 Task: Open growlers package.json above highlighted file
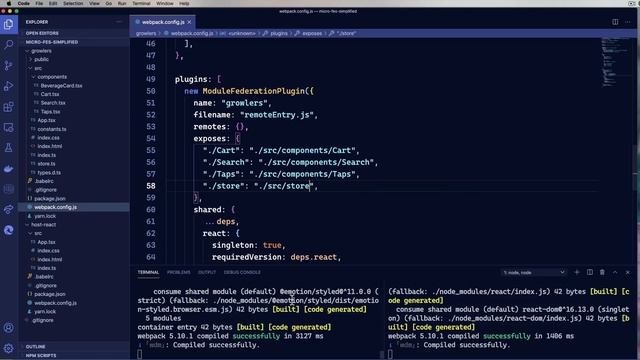[50, 199]
